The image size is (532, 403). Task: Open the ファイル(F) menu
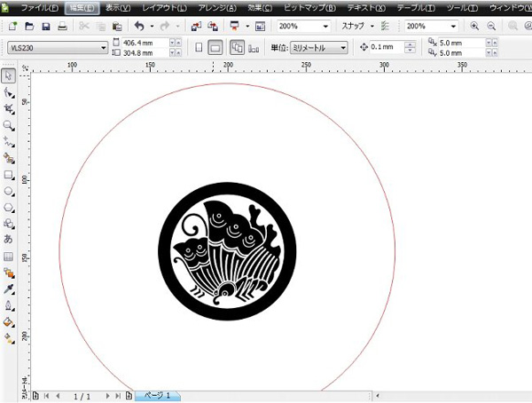tap(40, 7)
